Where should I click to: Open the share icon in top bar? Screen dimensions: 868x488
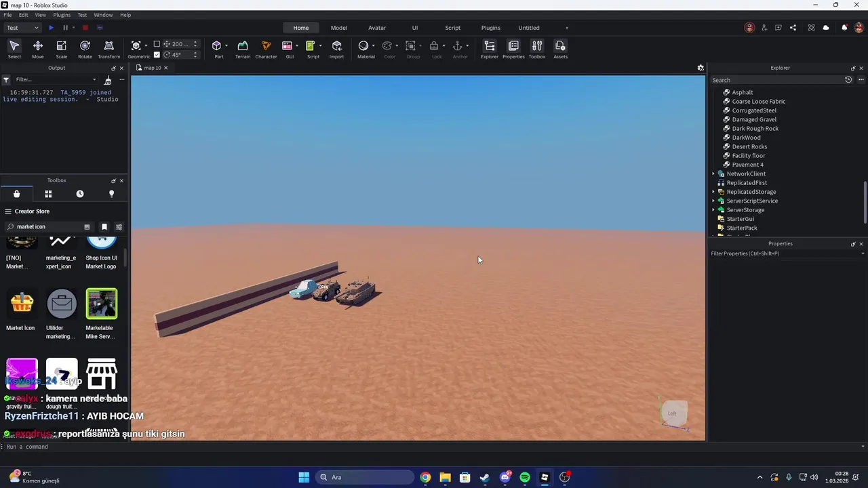point(793,28)
